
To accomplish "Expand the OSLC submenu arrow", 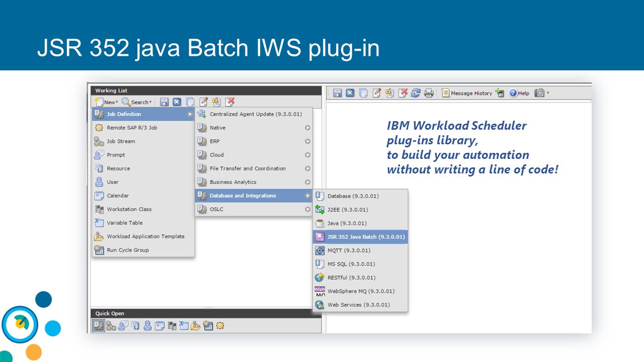I will coord(307,209).
